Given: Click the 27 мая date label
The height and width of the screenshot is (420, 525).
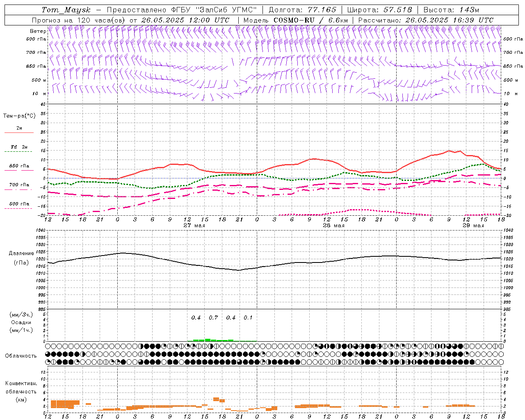Looking at the screenshot, I should click(194, 226).
